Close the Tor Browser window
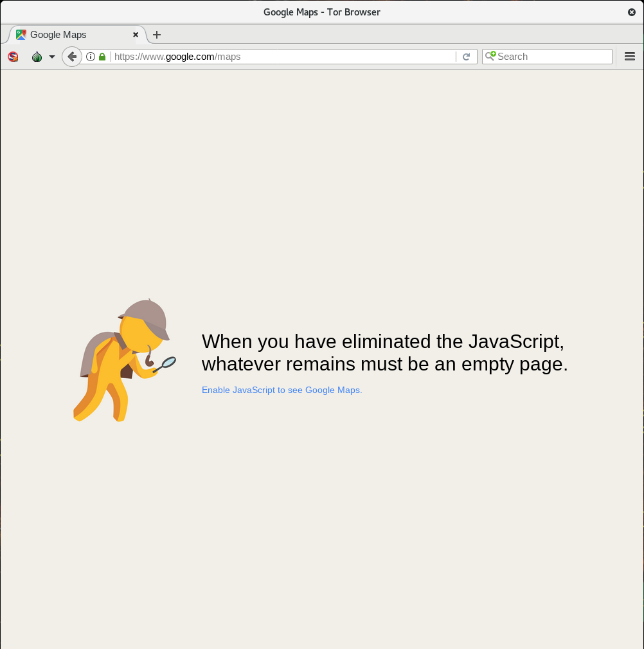This screenshot has height=649, width=644. pos(632,12)
